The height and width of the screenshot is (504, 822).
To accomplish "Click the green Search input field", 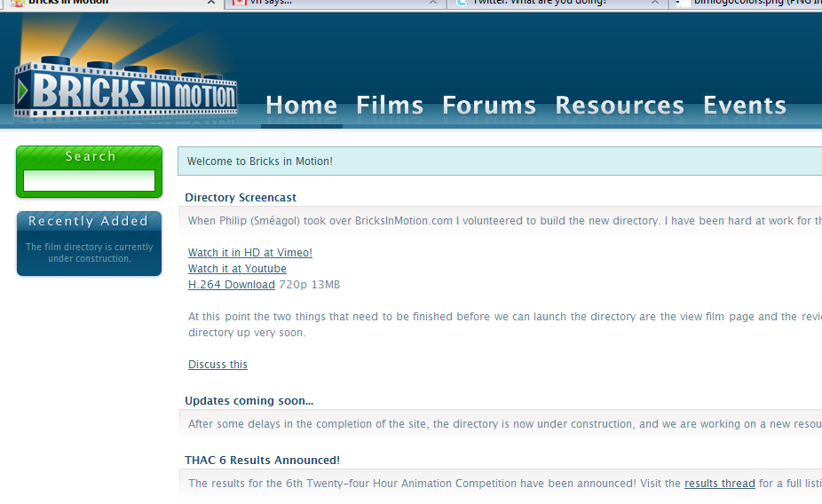I will 89,181.
